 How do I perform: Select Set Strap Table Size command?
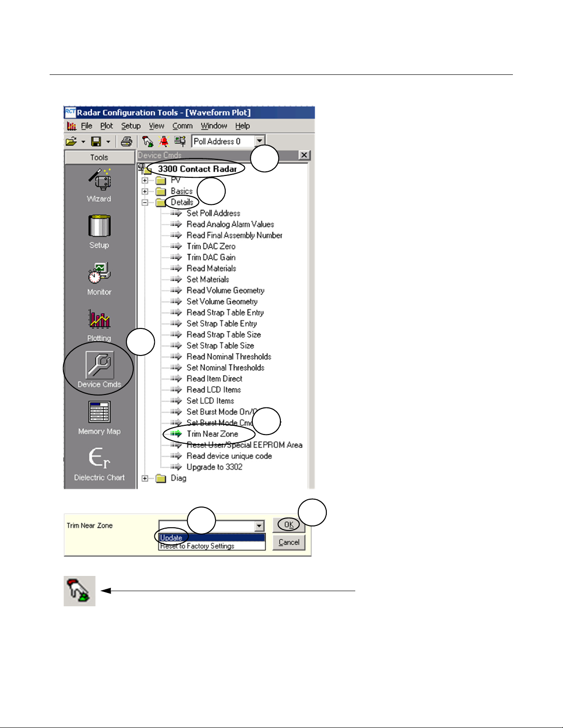220,345
